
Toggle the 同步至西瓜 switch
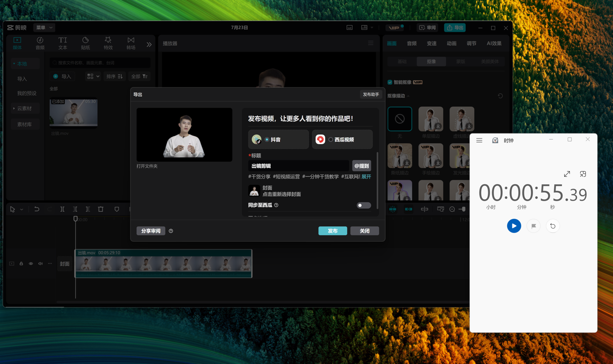tap(364, 205)
